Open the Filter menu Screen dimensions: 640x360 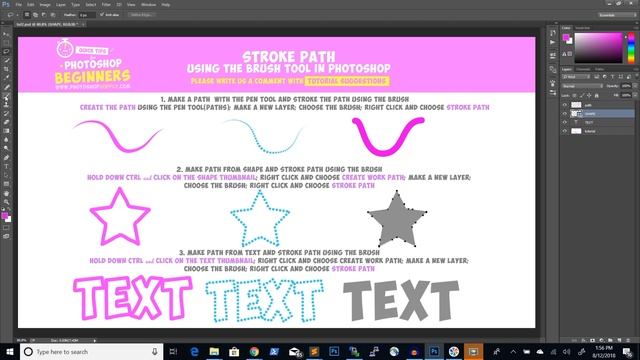106,4
